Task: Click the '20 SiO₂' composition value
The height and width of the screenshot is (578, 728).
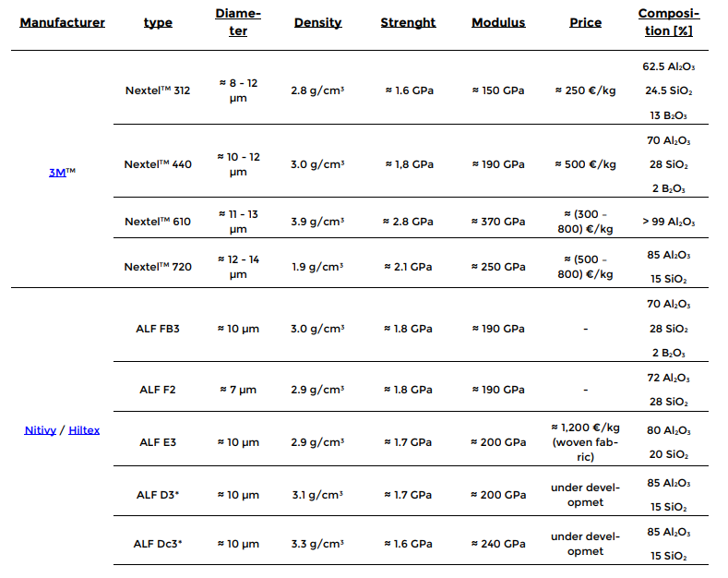Action: coord(669,454)
